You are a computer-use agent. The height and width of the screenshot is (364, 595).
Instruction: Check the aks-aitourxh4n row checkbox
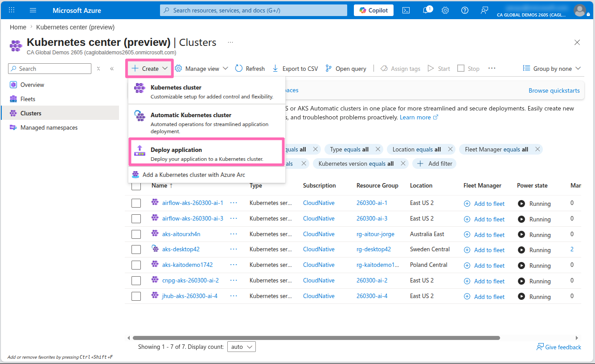136,234
